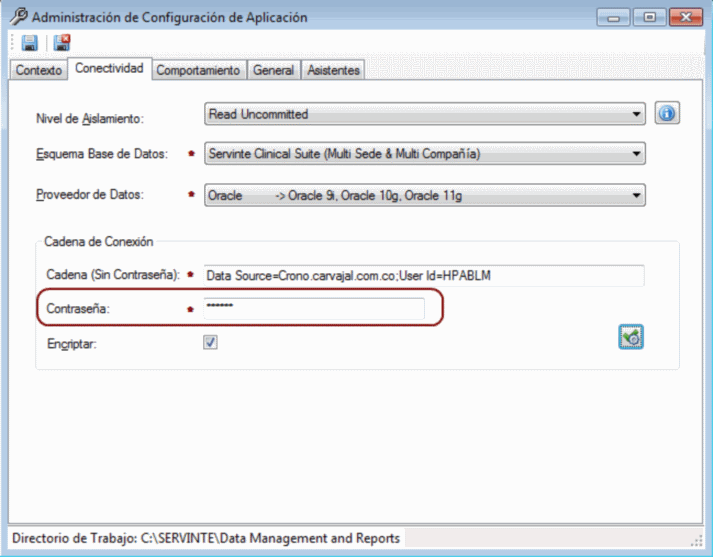
Task: Open the Proveedor de Datos dropdown
Action: click(x=425, y=195)
